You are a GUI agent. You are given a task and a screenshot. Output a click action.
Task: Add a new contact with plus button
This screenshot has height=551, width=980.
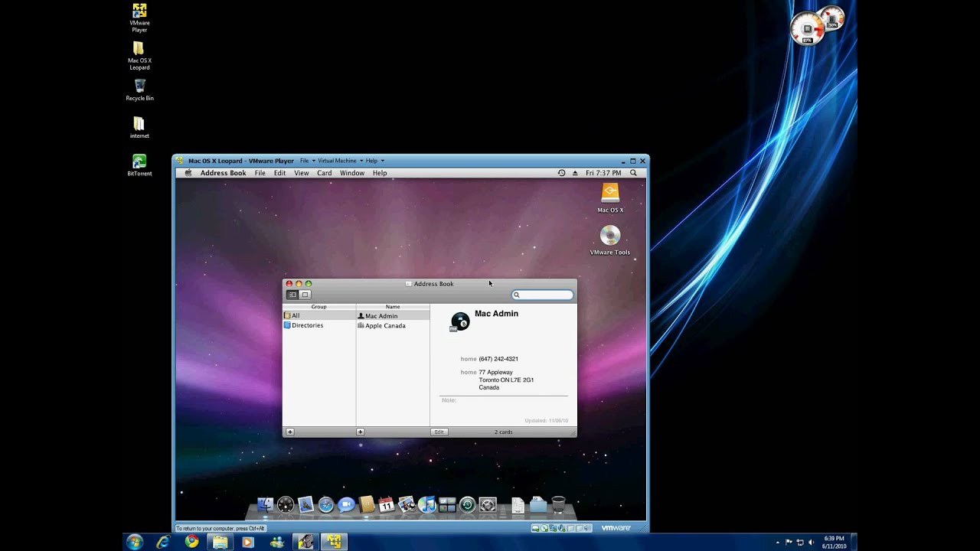pos(361,432)
